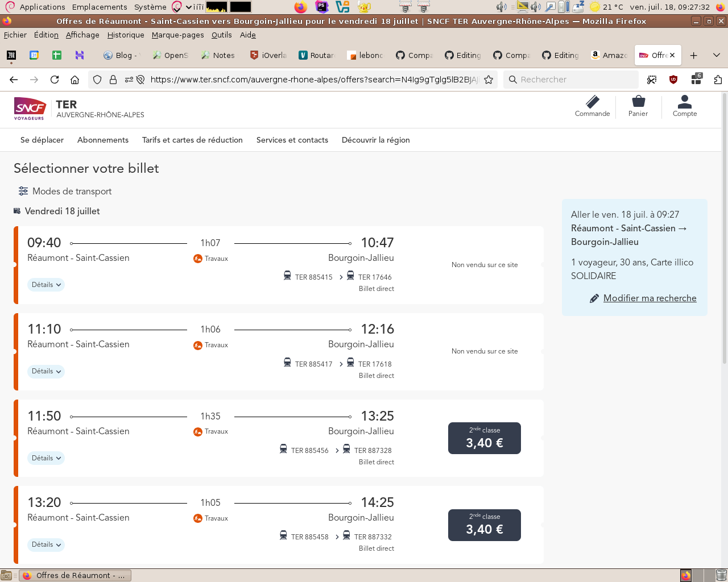Image resolution: width=728 pixels, height=582 pixels.
Task: Reload the page in Firefox
Action: (55, 80)
